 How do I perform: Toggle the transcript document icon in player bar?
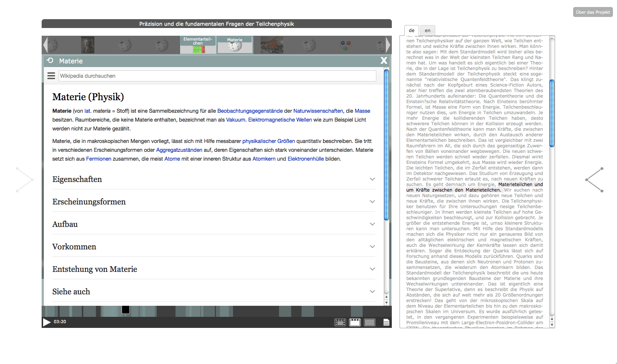click(x=386, y=322)
